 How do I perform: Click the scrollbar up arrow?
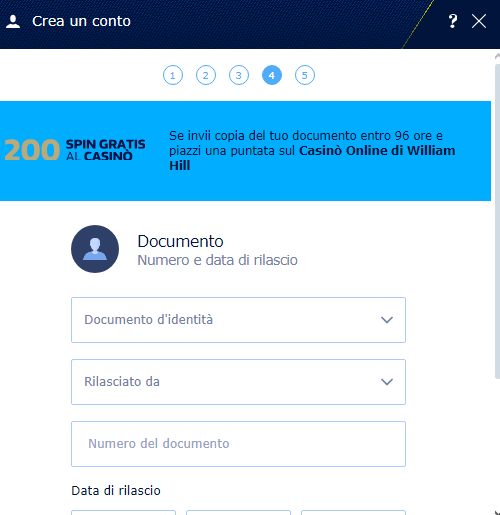click(497, 57)
